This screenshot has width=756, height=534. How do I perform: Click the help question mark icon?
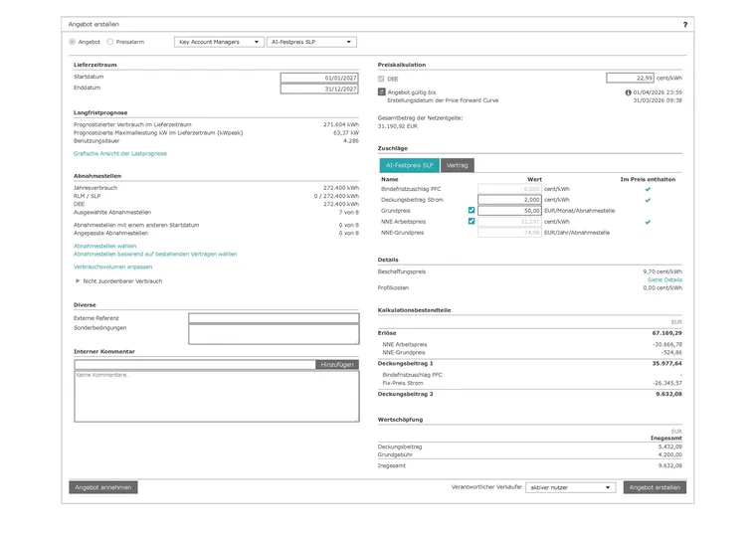click(x=684, y=24)
